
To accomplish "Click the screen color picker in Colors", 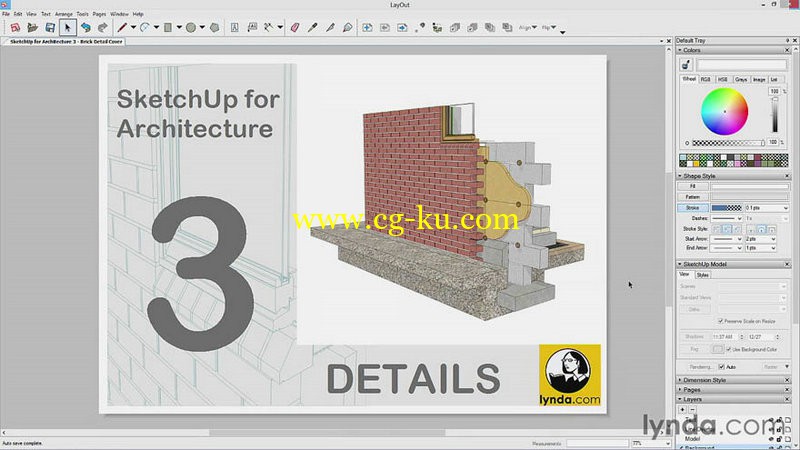I will point(686,64).
